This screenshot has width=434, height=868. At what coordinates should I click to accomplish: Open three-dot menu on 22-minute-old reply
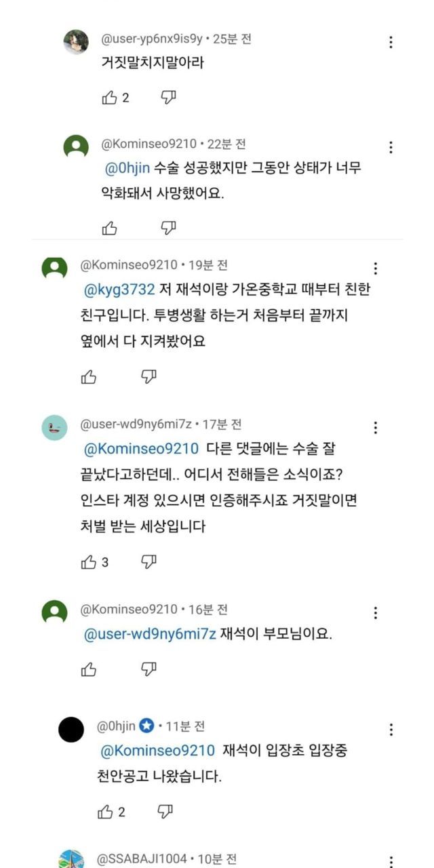pyautogui.click(x=391, y=147)
